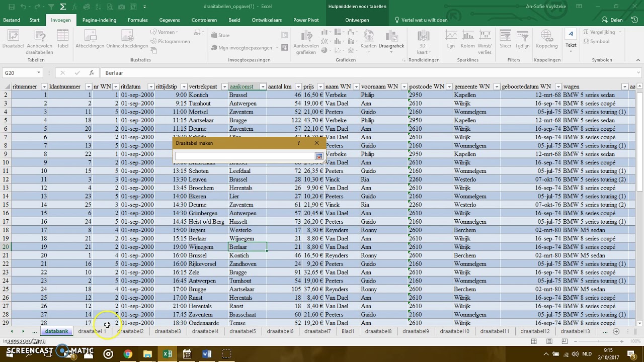Viewport: 644px width, 362px height.
Task: Insert a Kolom sparkline
Action: pyautogui.click(x=467, y=39)
